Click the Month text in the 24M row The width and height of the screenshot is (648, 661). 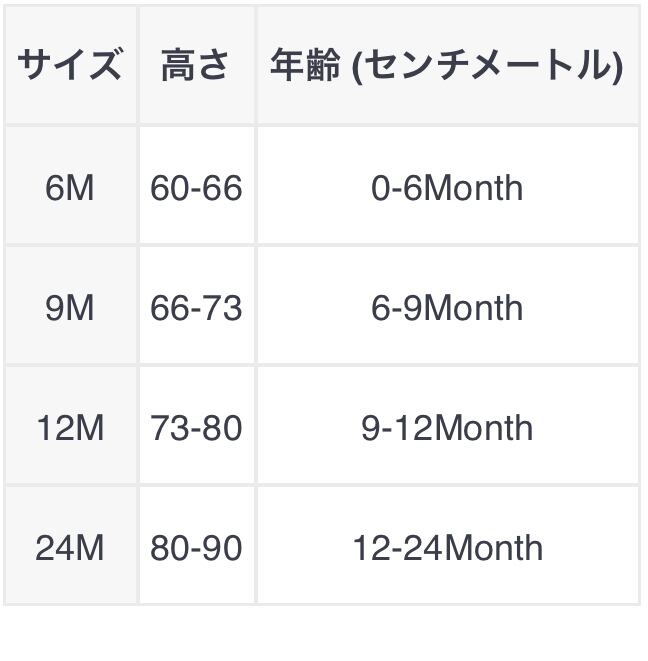(x=494, y=548)
